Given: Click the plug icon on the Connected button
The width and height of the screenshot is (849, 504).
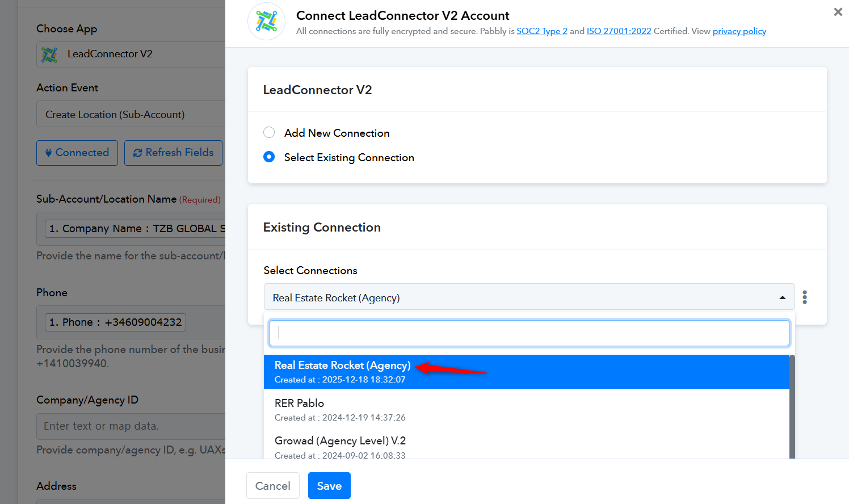Looking at the screenshot, I should click(49, 153).
